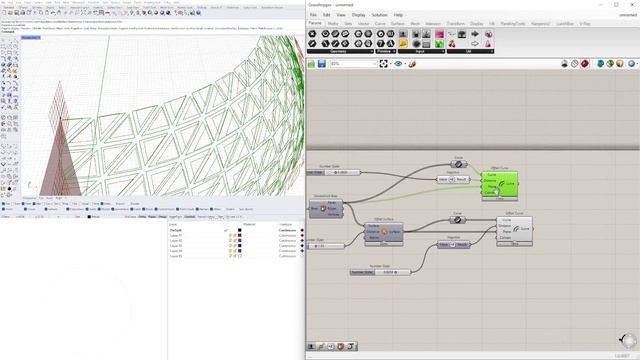The image size is (640, 360).
Task: Expand the Geometry panel dropdown arrow
Action: pyautogui.click(x=371, y=51)
